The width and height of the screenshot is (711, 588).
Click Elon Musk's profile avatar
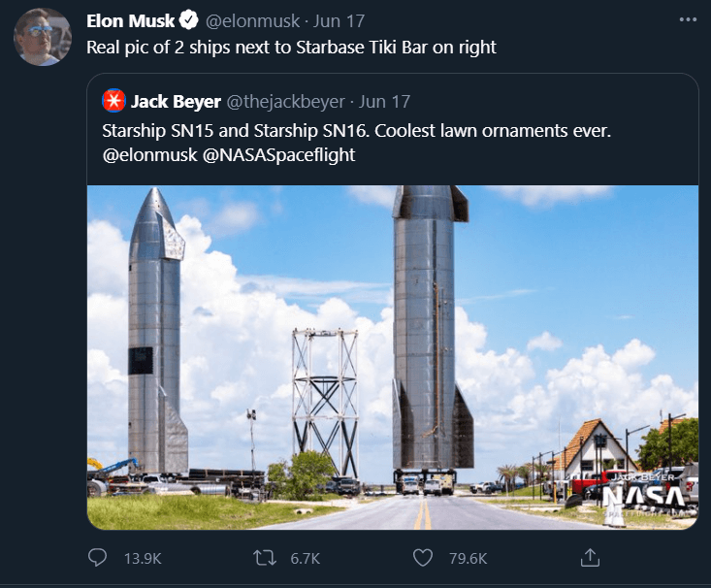coord(43,37)
